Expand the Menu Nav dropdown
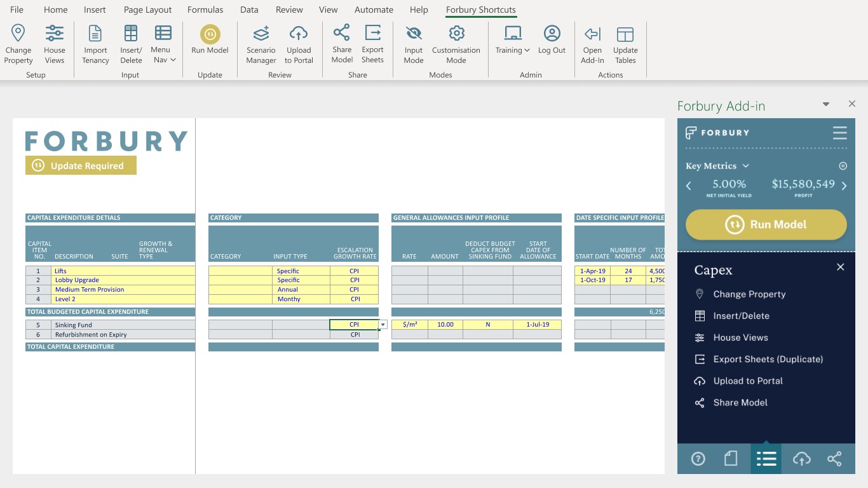This screenshot has width=868, height=488. [163, 44]
